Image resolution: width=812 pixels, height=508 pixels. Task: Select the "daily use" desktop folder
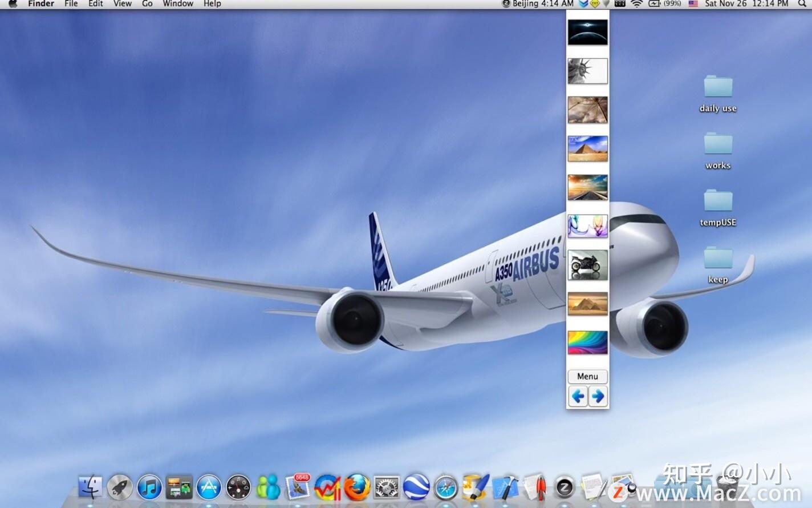coord(718,93)
